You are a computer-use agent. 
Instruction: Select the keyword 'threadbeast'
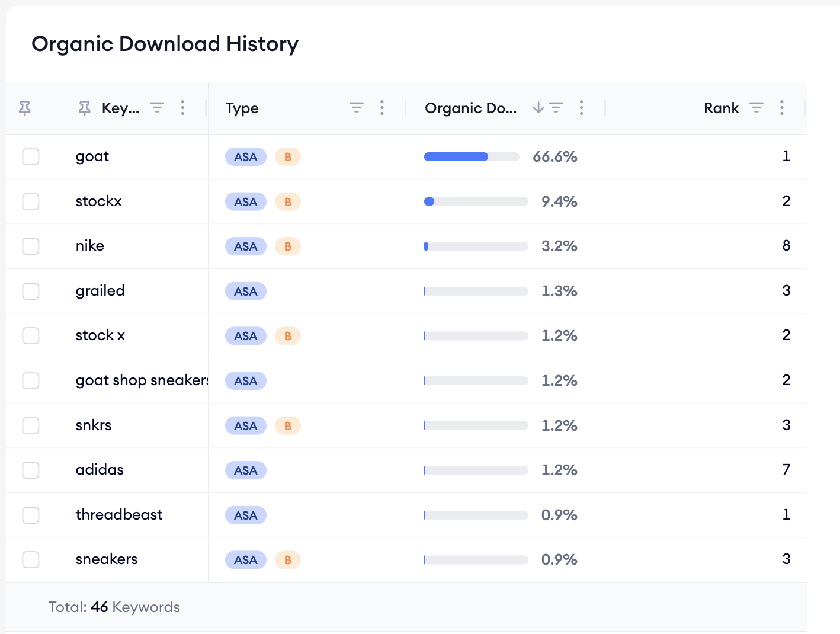pos(119,514)
